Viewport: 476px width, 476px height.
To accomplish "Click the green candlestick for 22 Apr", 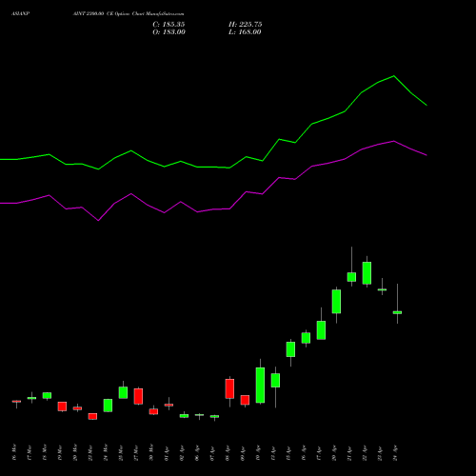I will [x=367, y=273].
